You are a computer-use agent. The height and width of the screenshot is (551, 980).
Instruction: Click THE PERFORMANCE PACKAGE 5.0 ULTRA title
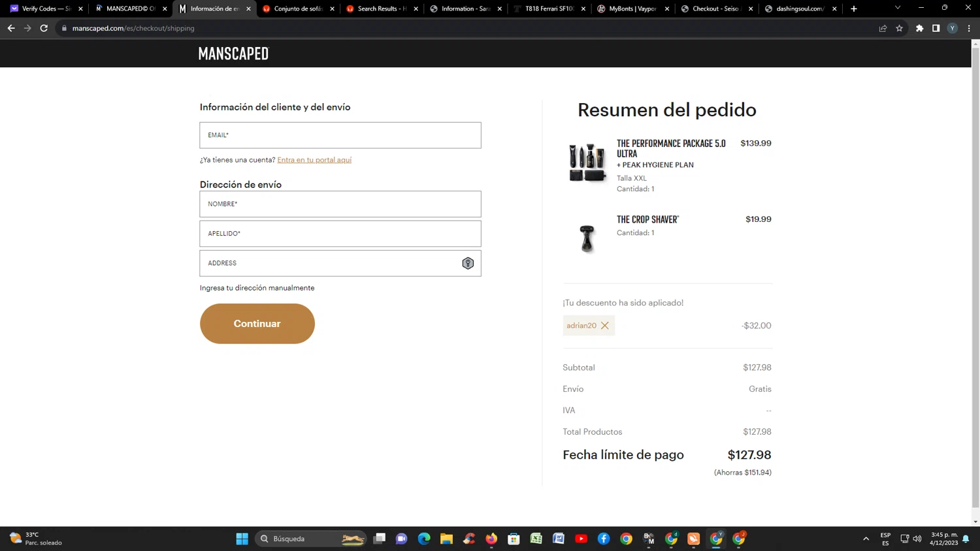pyautogui.click(x=671, y=148)
